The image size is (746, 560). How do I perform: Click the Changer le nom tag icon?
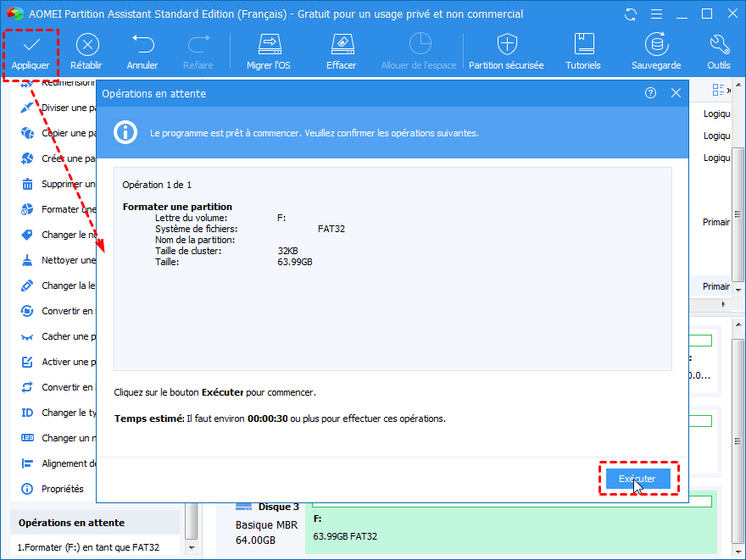(x=27, y=235)
